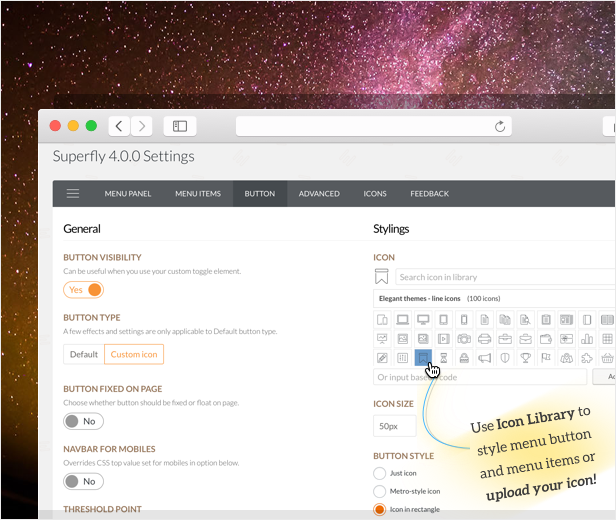Viewport: 616px width, 520px height.
Task: Choose the megaphone icon
Action: click(485, 358)
